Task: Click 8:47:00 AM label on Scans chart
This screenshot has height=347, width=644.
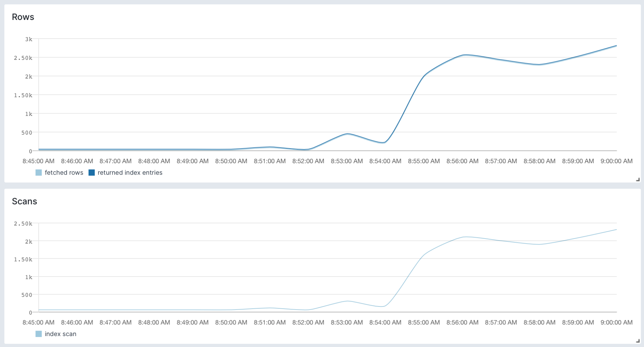Action: [115, 322]
